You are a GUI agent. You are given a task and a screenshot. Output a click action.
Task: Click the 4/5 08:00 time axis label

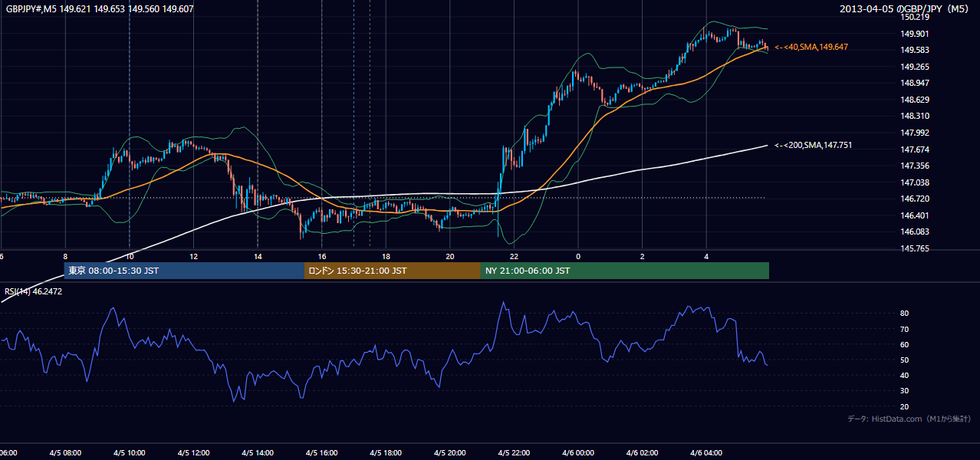[65, 453]
